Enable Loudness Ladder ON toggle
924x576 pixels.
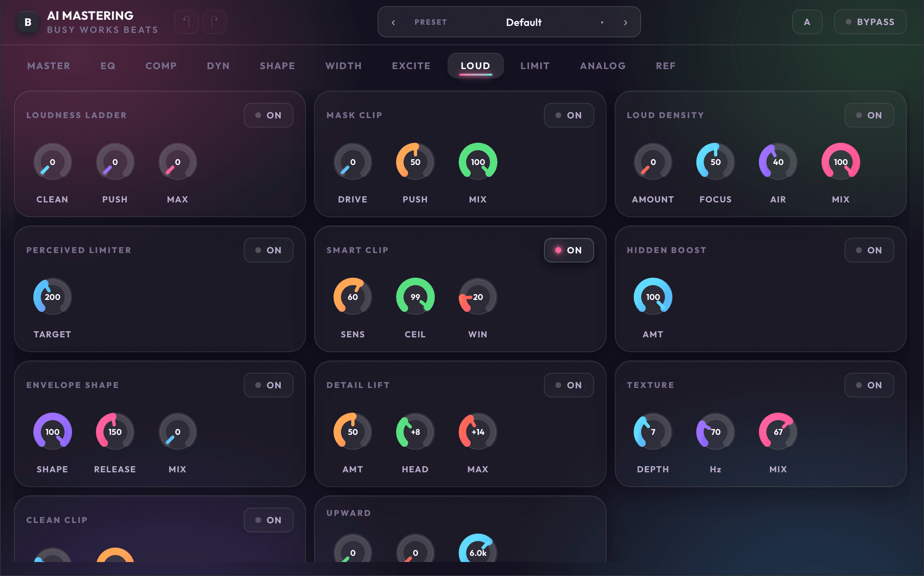pos(268,115)
